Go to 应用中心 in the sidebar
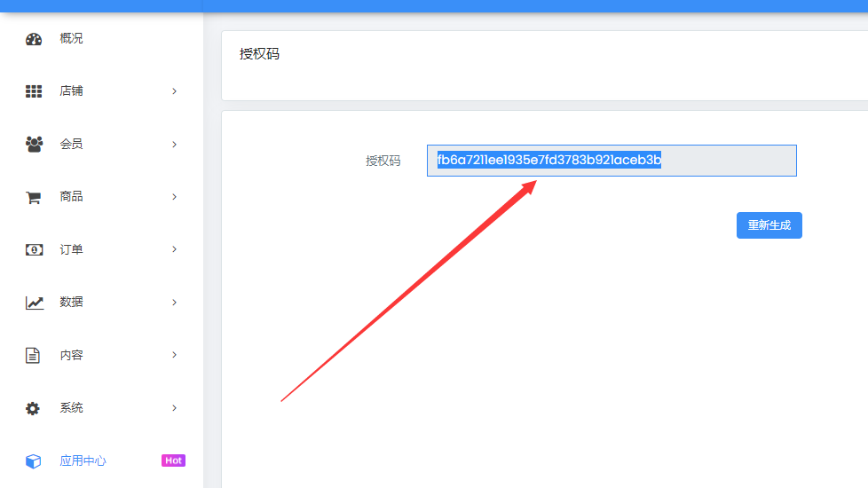The height and width of the screenshot is (488, 868). click(83, 460)
